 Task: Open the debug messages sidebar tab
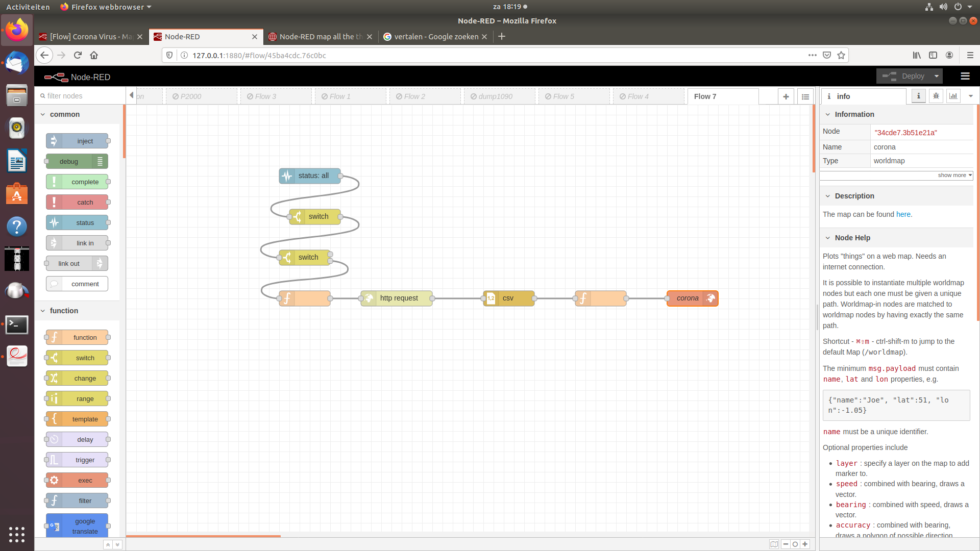pos(936,96)
